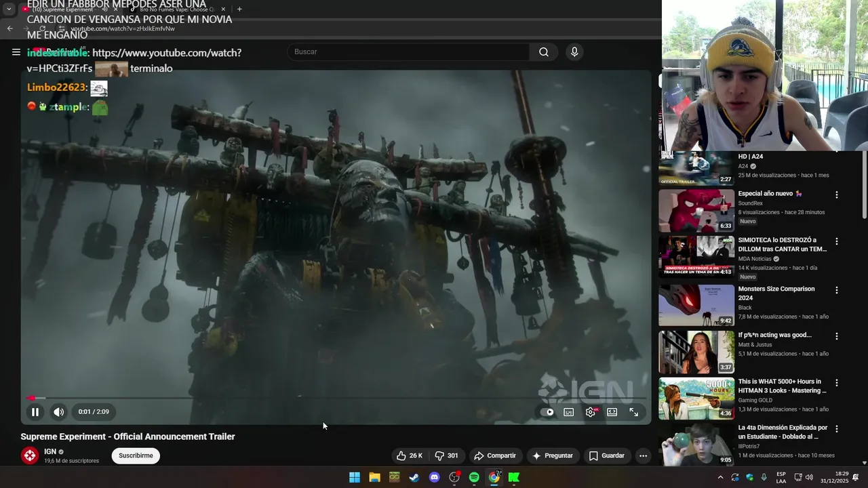Open OBS Studio from the taskbar
This screenshot has height=488, width=868.
tap(454, 478)
